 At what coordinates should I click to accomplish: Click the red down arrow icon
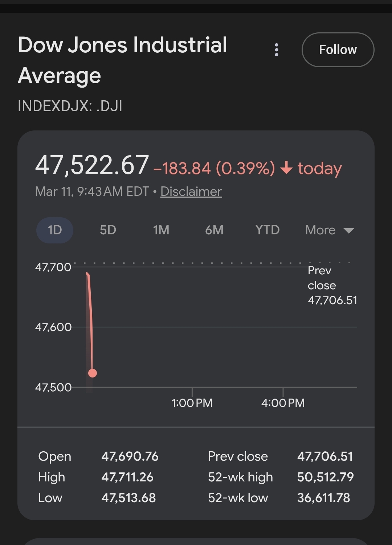(x=286, y=168)
